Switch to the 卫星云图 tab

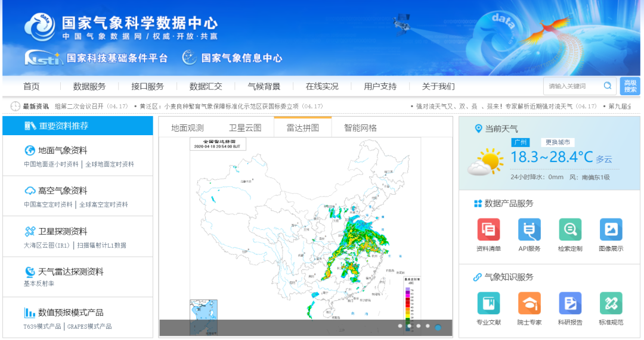coord(245,128)
